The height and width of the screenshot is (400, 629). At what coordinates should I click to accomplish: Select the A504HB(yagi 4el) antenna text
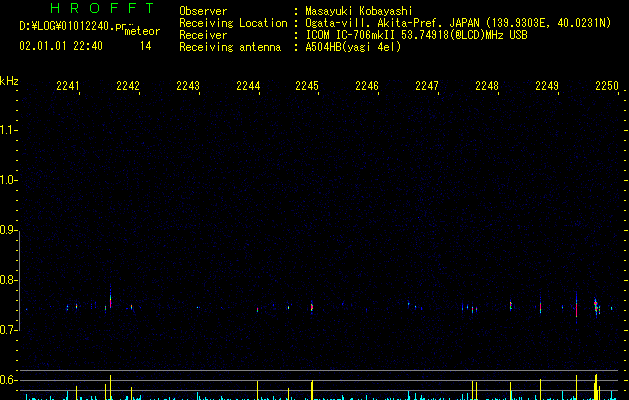(353, 47)
